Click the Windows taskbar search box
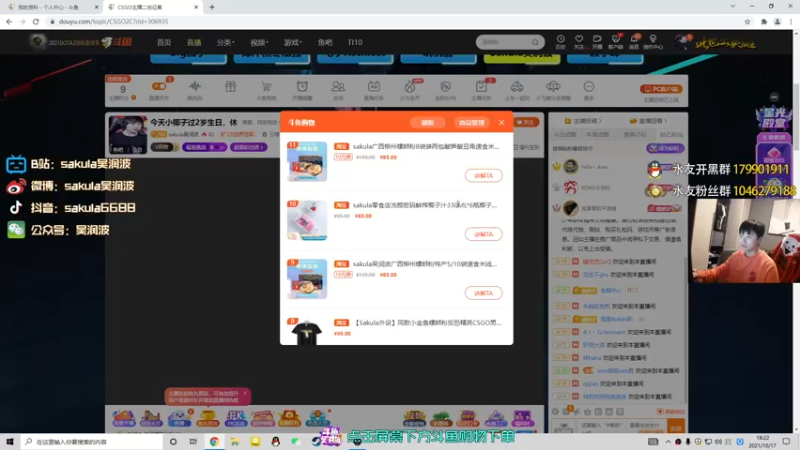This screenshot has width=800, height=450. coord(92,441)
